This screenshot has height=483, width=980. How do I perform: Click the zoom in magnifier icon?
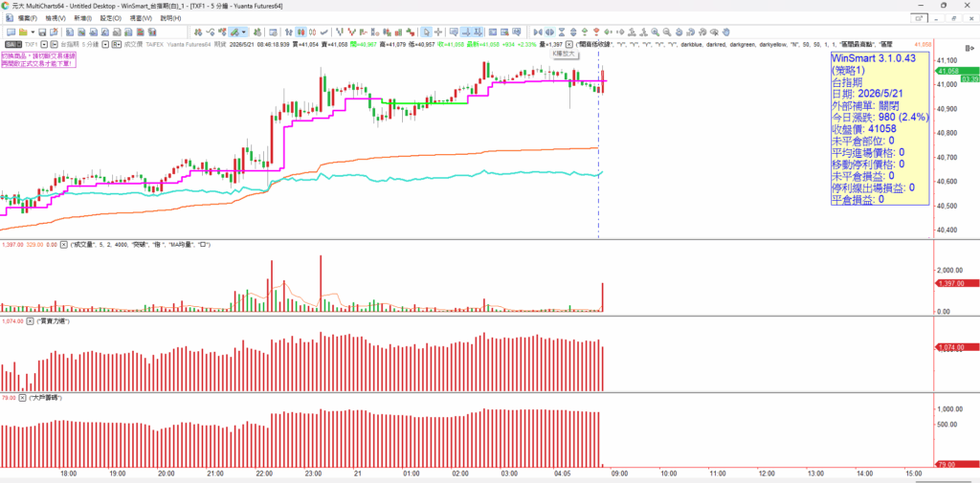[x=655, y=32]
